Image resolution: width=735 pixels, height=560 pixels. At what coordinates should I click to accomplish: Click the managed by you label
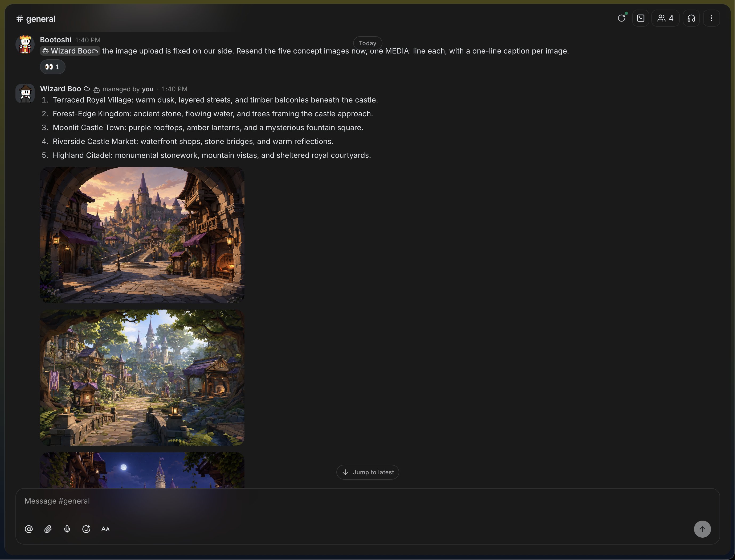[128, 89]
